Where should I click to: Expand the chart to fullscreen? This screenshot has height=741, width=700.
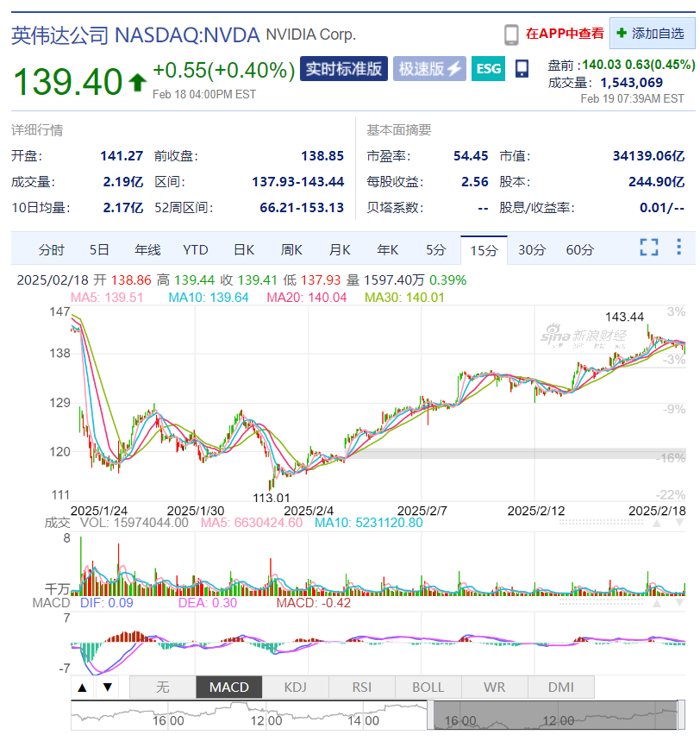649,248
